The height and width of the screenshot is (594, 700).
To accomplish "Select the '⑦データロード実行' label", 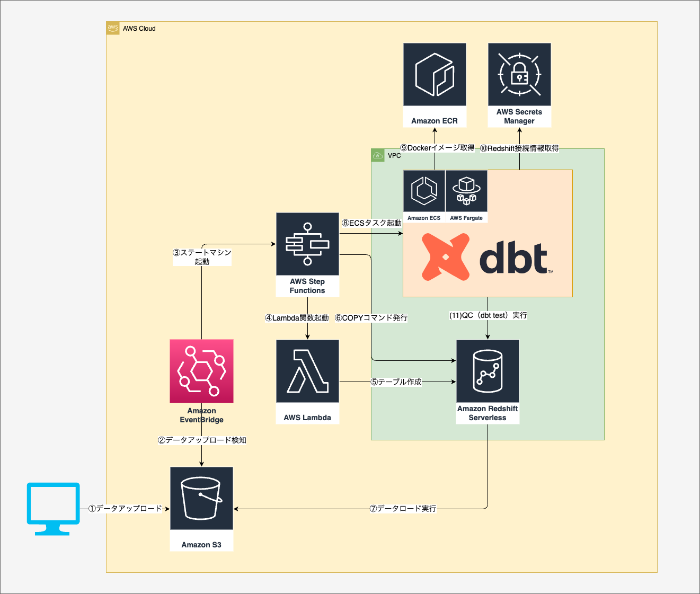I will [403, 508].
